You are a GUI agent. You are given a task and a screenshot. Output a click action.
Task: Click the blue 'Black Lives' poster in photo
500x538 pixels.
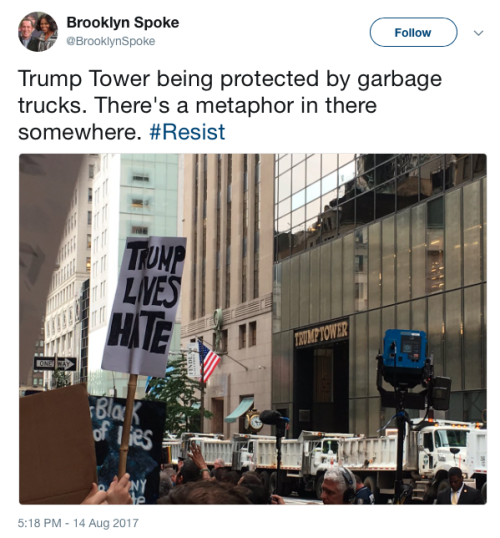click(x=128, y=446)
